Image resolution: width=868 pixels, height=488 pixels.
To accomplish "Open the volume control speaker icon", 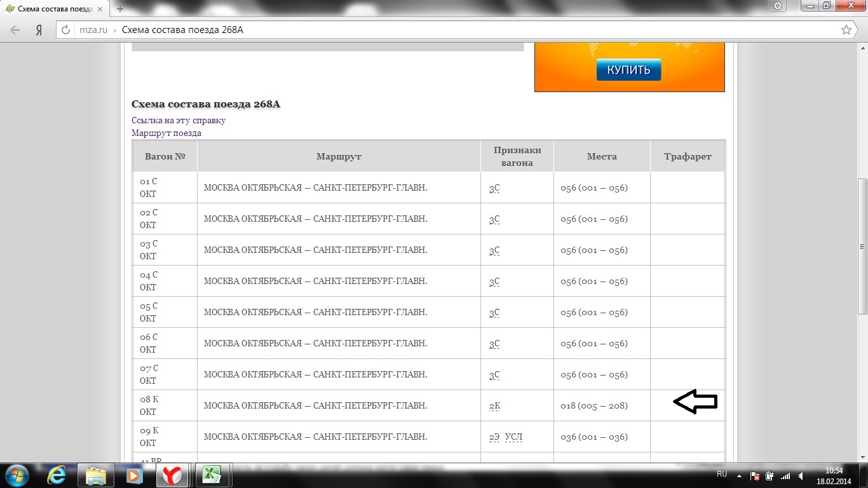I will tap(801, 475).
